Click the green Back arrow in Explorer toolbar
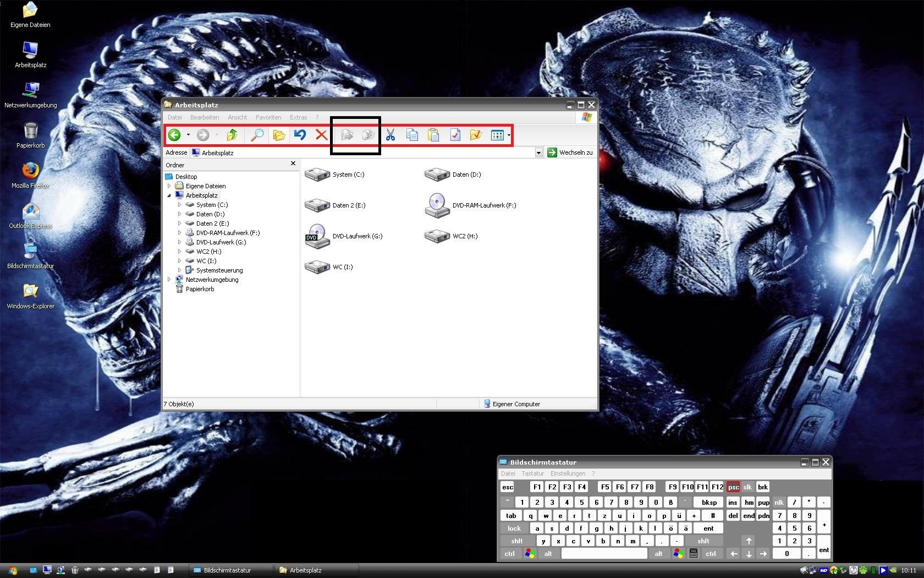924x578 pixels. [x=174, y=135]
